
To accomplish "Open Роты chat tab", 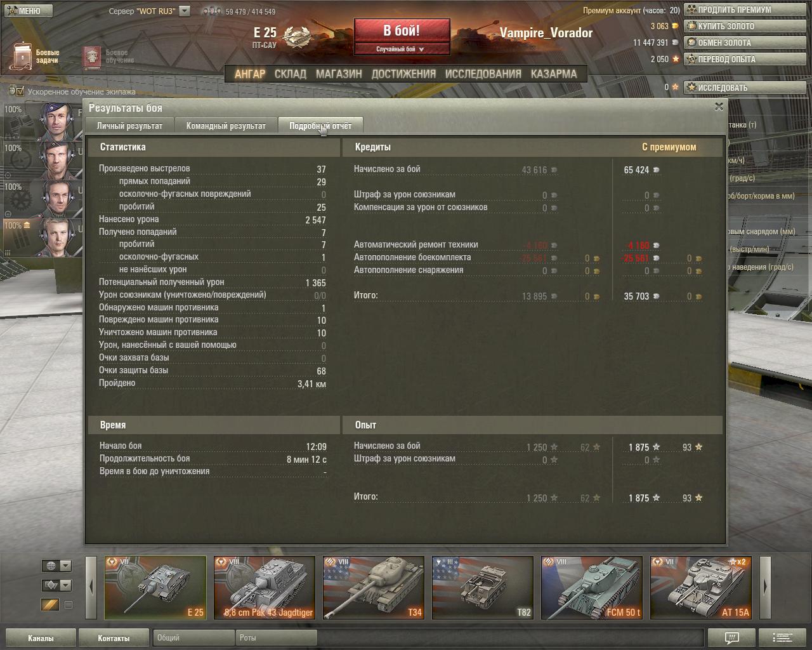I will pyautogui.click(x=276, y=638).
